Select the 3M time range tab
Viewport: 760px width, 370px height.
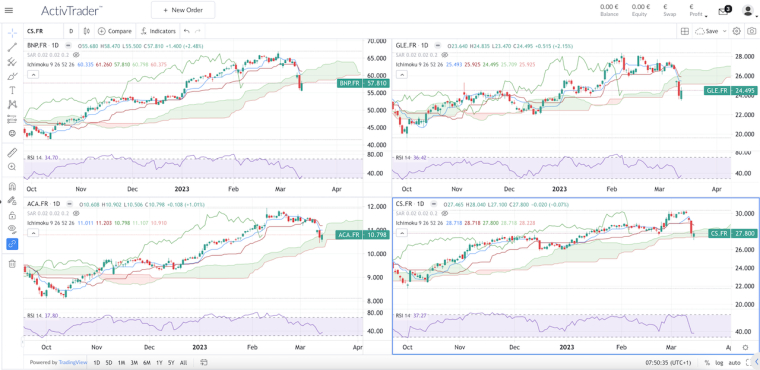(133, 362)
